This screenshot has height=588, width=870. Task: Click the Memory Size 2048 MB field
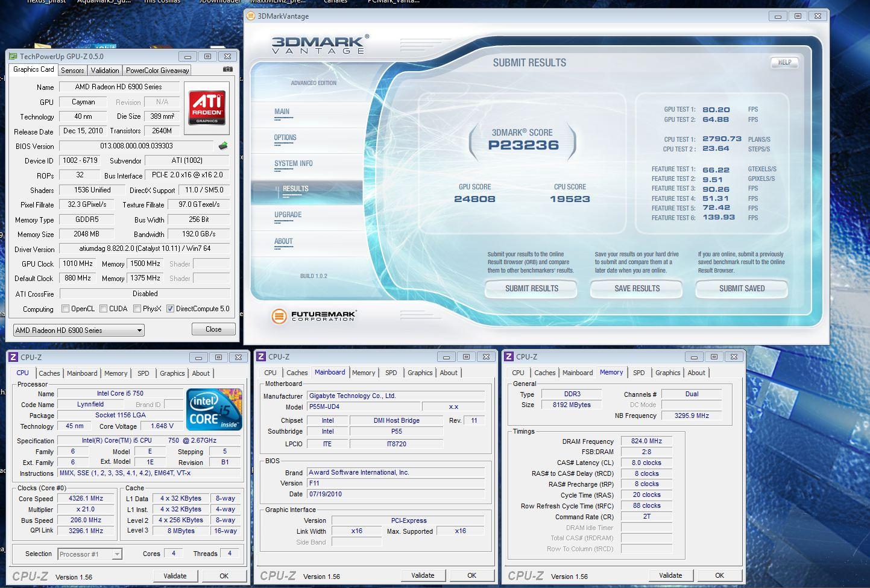click(x=87, y=234)
